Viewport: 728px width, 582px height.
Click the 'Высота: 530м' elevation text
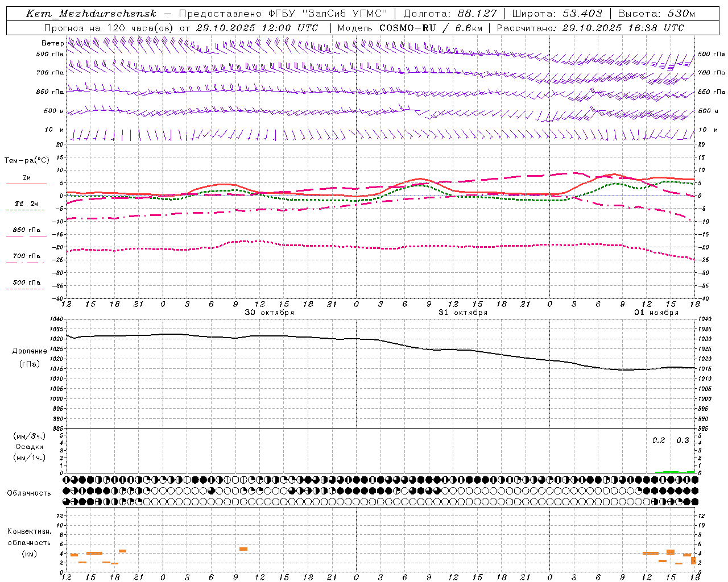pyautogui.click(x=656, y=14)
